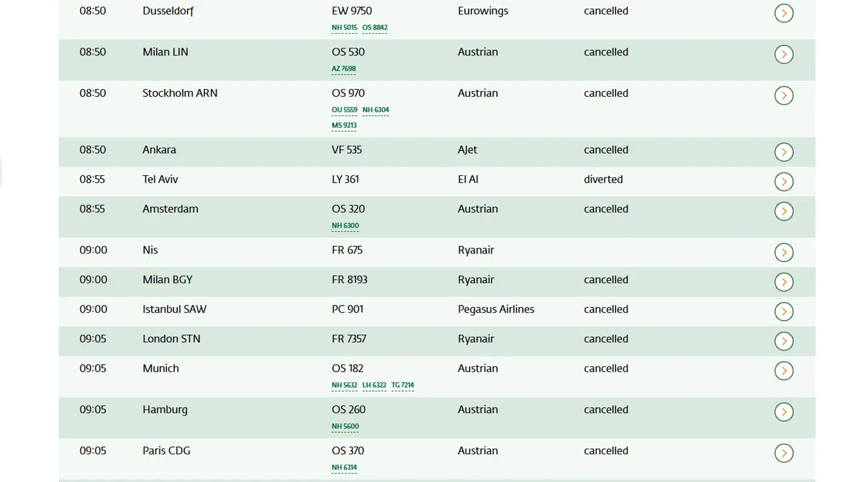Click LH 6322 codeshare for Munich flight

pos(374,386)
